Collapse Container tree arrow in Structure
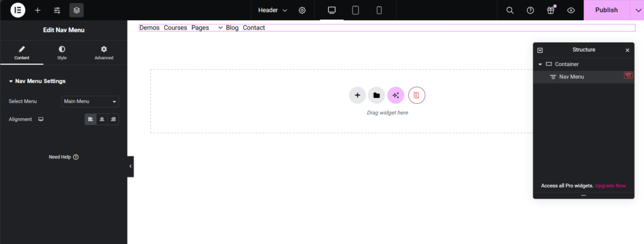The image size is (644, 244). click(540, 65)
